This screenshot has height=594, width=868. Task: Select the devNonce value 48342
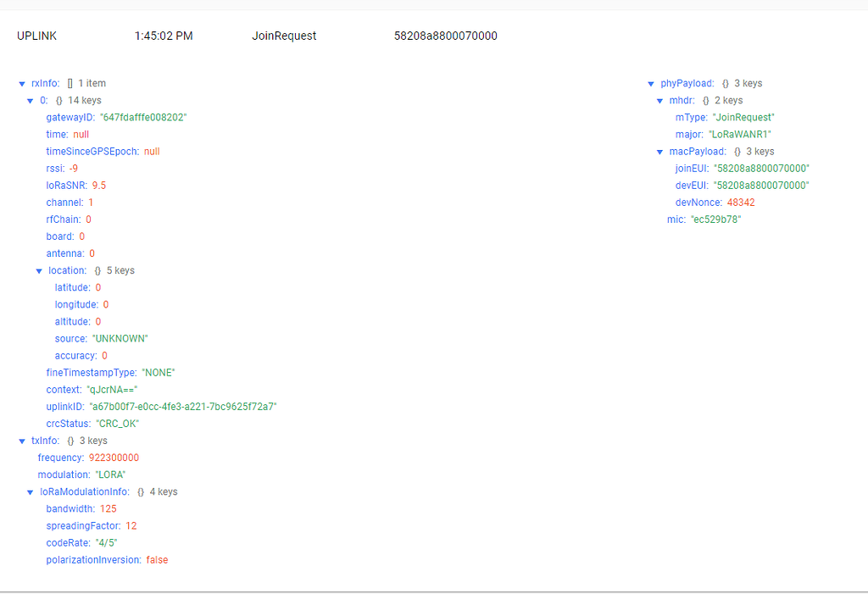point(740,202)
